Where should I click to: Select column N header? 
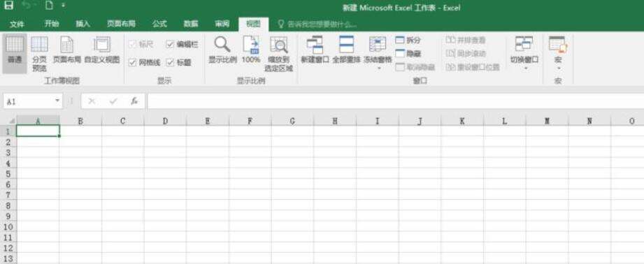pyautogui.click(x=589, y=121)
